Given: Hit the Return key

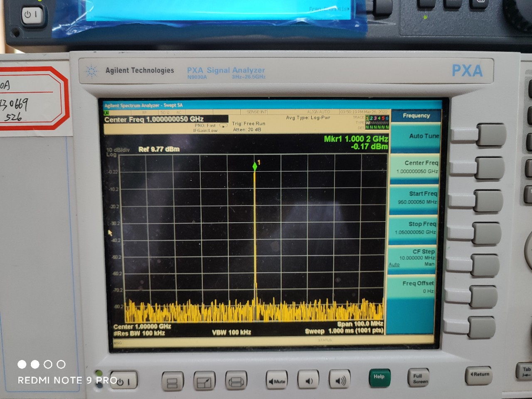Looking at the screenshot, I should pos(479,375).
